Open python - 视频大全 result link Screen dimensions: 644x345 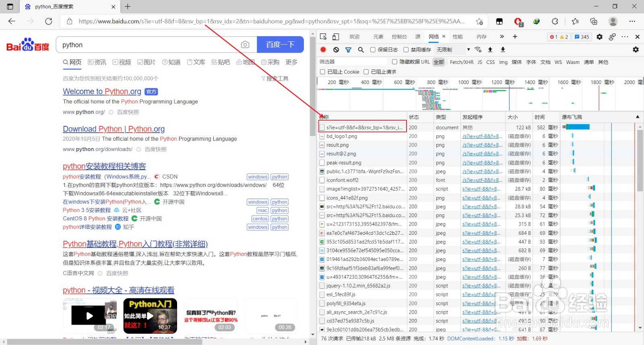tap(118, 290)
